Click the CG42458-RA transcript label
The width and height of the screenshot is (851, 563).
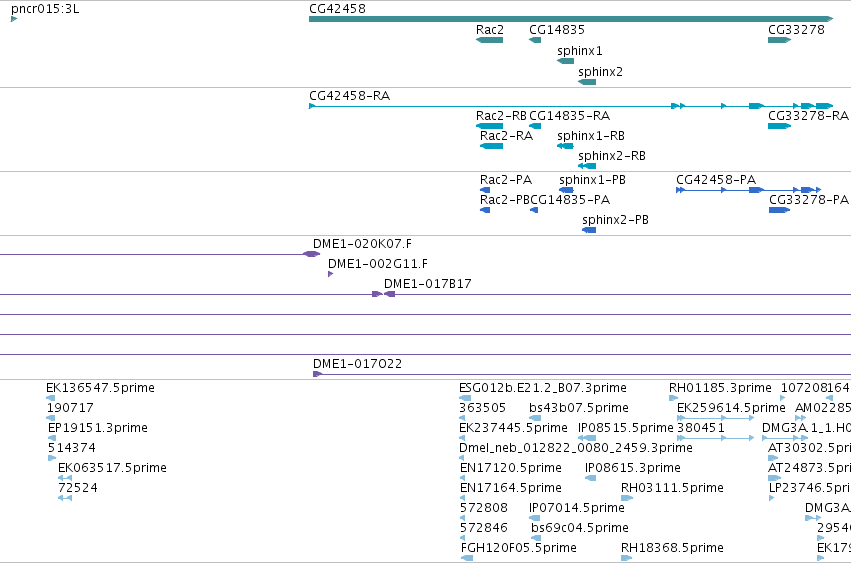(350, 96)
